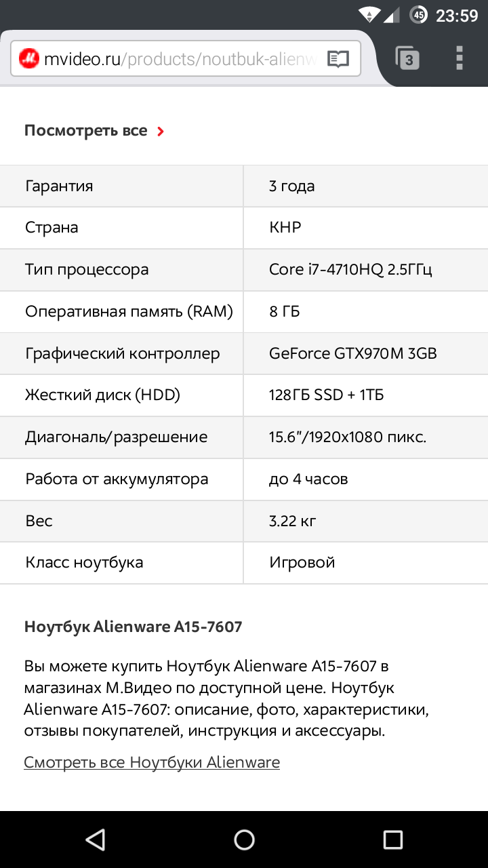Viewport: 488px width, 868px height.
Task: Tap the M.Video site logo icon
Action: coord(29,59)
